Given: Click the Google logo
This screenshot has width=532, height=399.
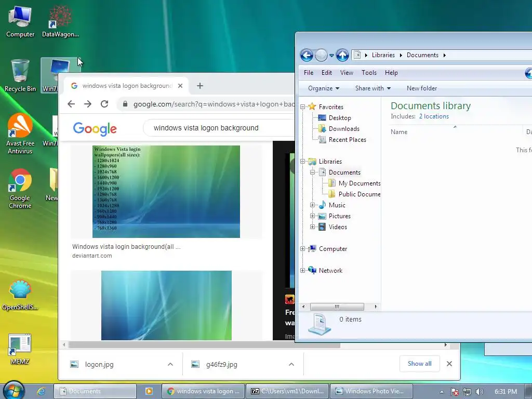Looking at the screenshot, I should (95, 129).
